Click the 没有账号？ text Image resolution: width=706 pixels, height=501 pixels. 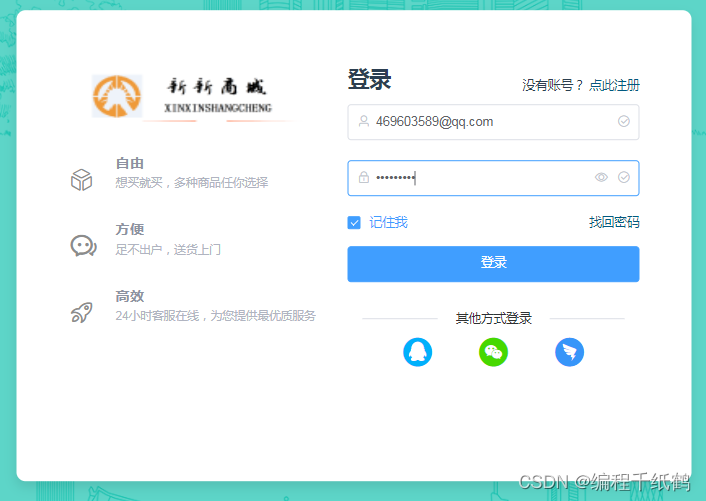click(552, 85)
